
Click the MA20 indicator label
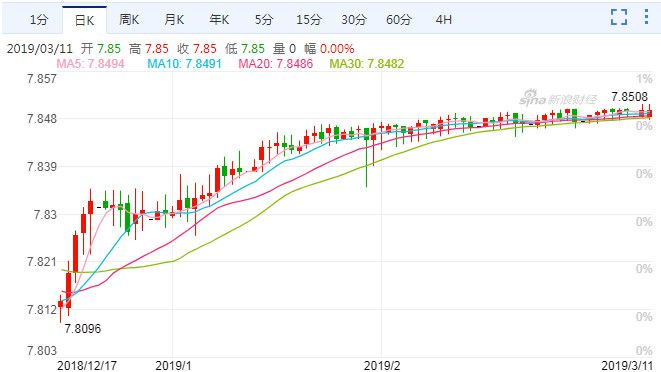click(276, 64)
